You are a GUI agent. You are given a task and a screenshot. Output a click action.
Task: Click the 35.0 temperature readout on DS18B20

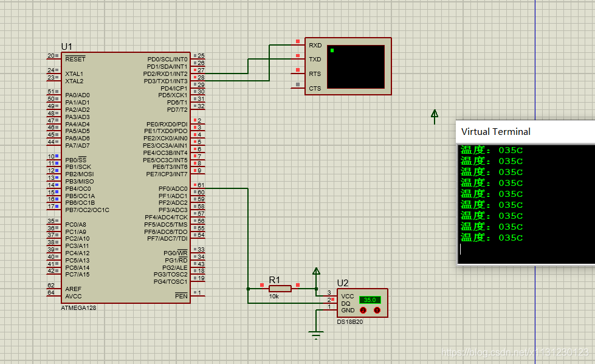click(x=370, y=300)
